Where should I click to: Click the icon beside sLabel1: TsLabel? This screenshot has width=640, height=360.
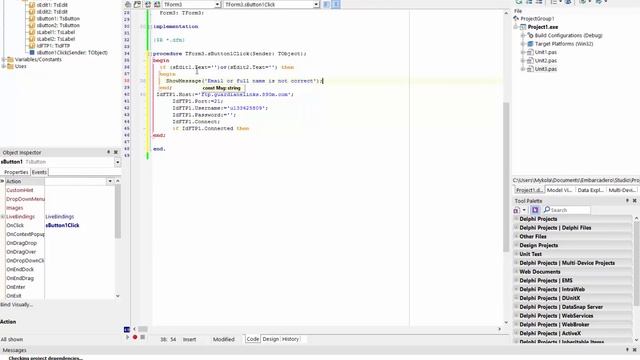(x=32, y=32)
